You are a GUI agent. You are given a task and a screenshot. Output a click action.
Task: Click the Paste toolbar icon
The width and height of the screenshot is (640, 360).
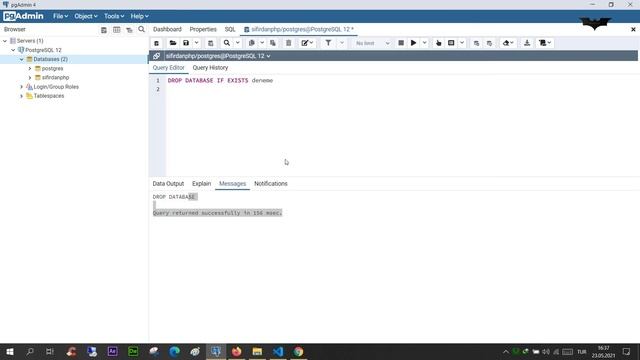coord(273,43)
